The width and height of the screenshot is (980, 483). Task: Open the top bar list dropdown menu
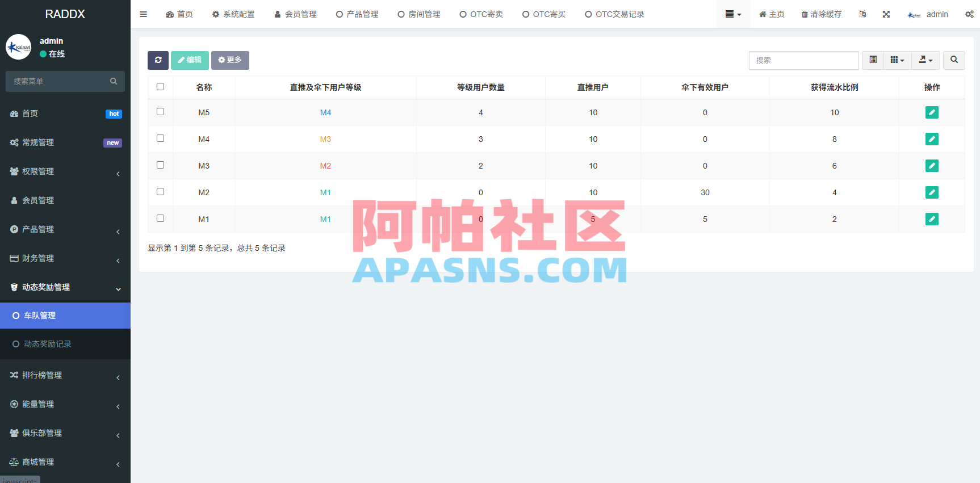pyautogui.click(x=733, y=14)
